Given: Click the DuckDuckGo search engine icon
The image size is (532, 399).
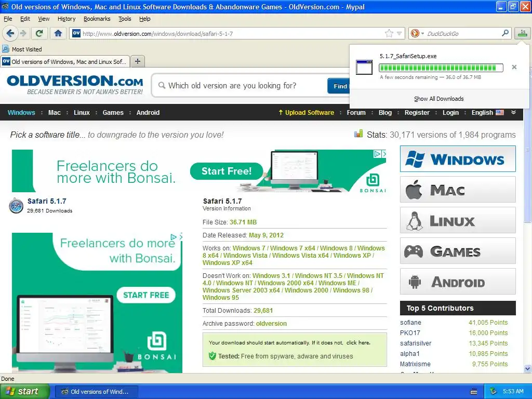Looking at the screenshot, I should click(415, 33).
